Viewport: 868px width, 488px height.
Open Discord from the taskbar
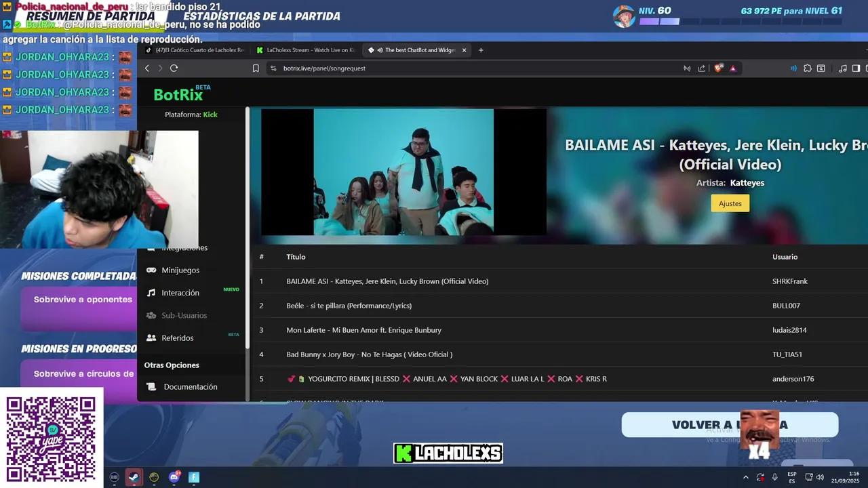(x=174, y=477)
